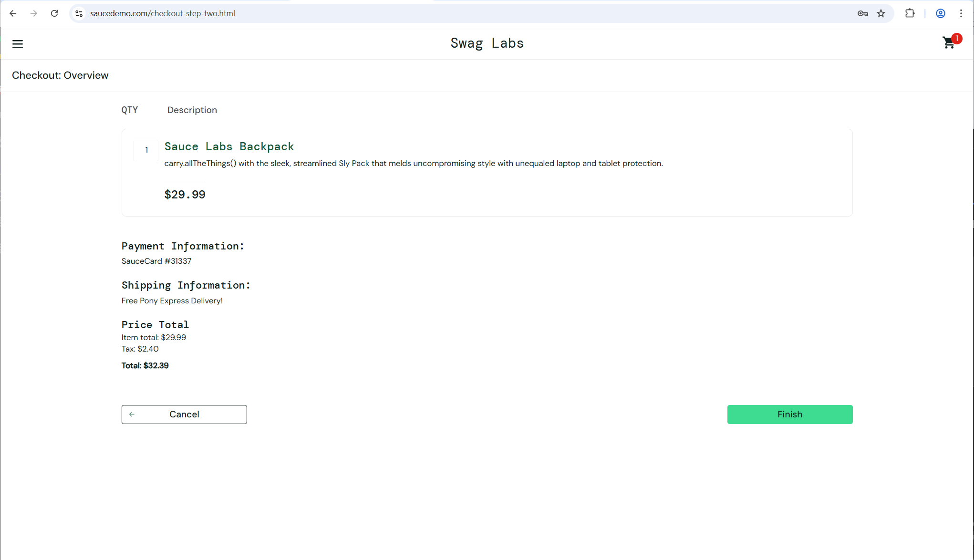Bookmark page with star icon
The height and width of the screenshot is (560, 974).
(x=881, y=13)
